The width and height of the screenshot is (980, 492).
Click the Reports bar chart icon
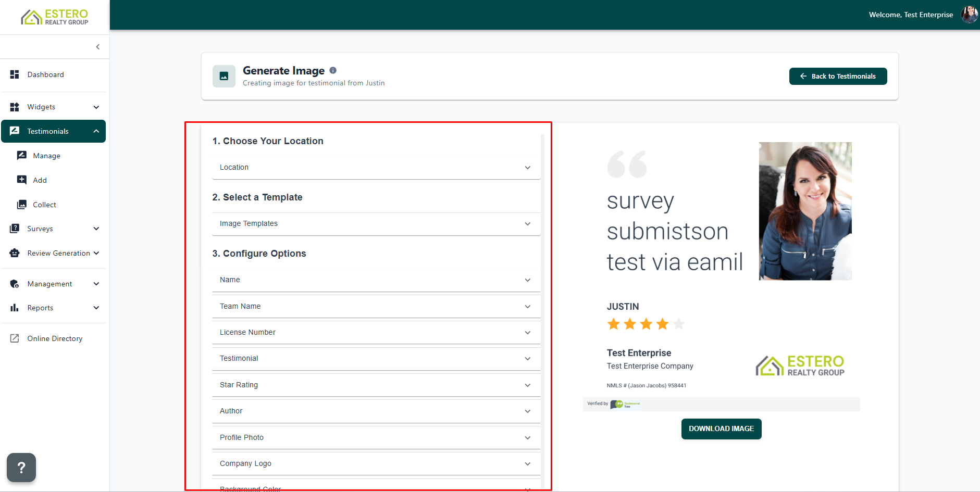[15, 308]
